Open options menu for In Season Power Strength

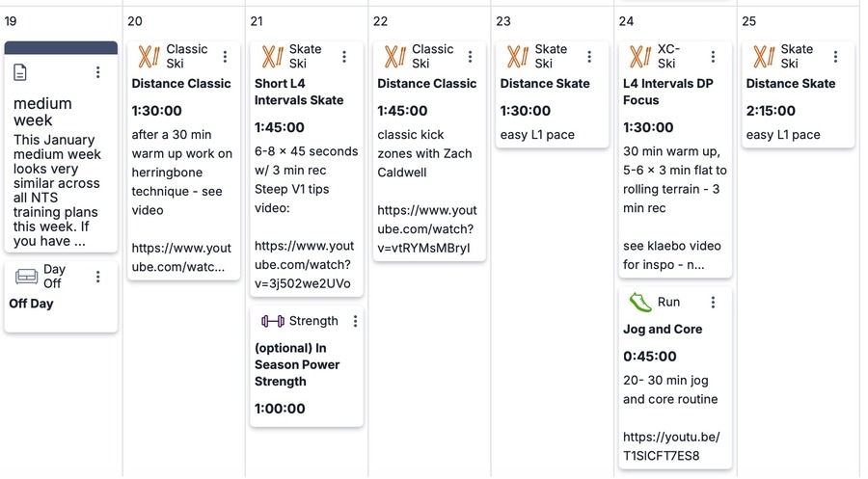tap(355, 321)
